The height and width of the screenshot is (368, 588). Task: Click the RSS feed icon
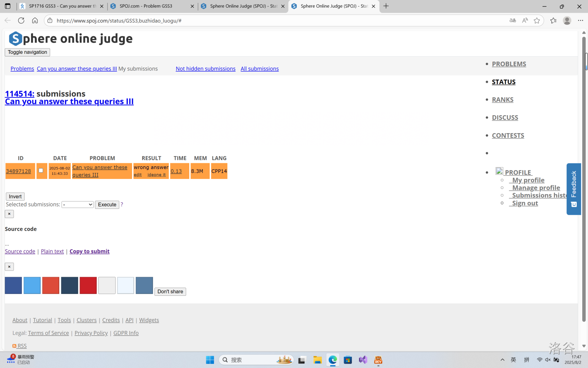click(x=14, y=346)
